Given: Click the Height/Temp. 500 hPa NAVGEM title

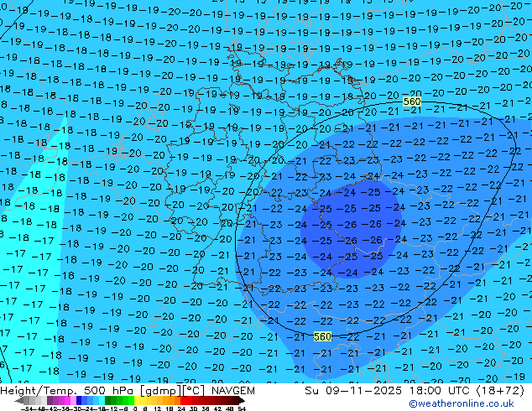Looking at the screenshot, I should click(128, 391).
